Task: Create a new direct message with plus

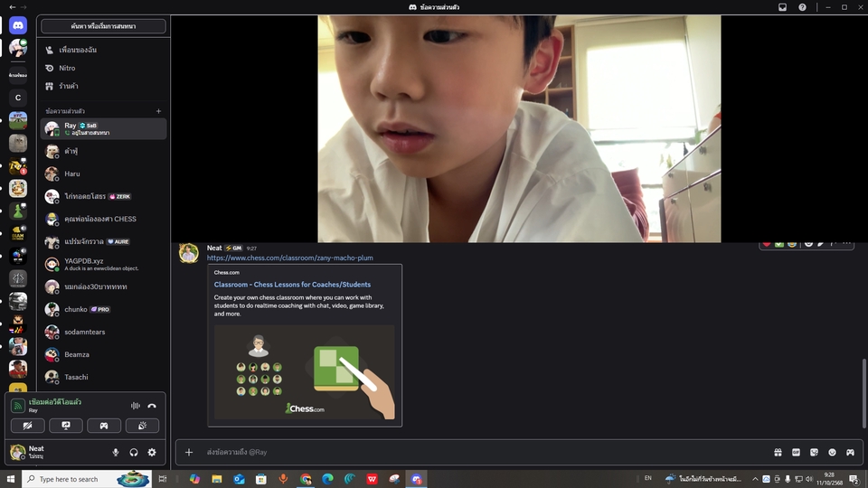Action: tap(158, 111)
